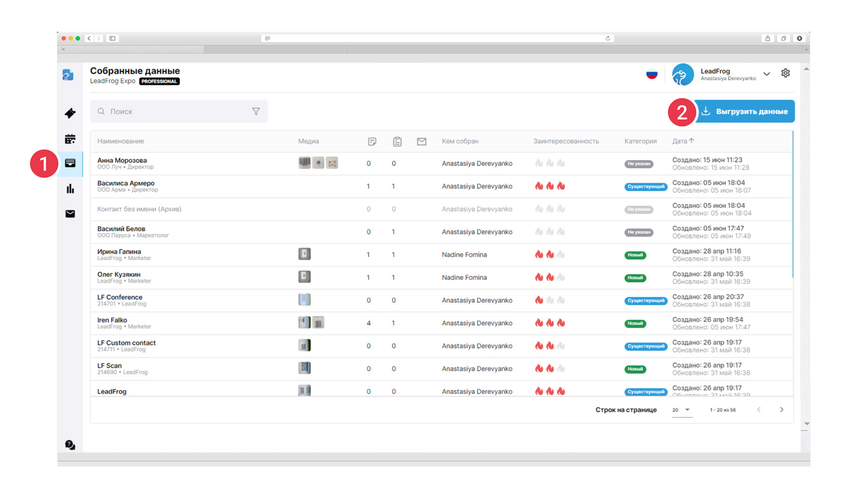
Task: Open the support chat icon at sidebar bottom
Action: [x=70, y=445]
